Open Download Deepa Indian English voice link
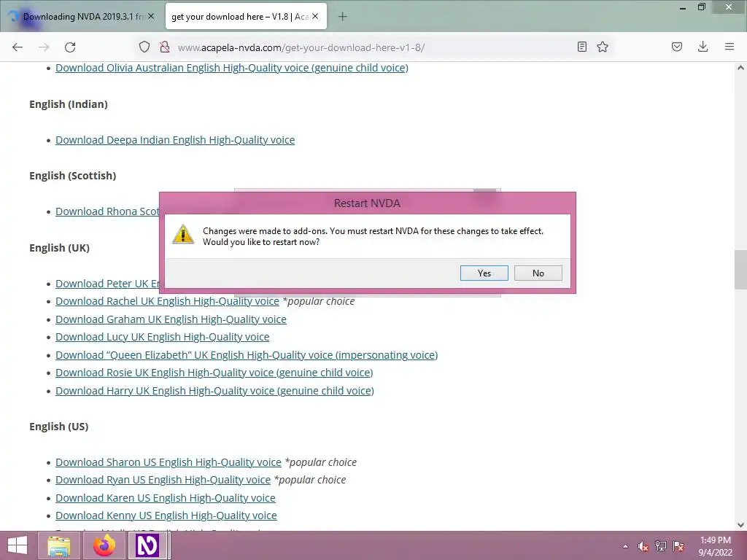 pos(175,140)
